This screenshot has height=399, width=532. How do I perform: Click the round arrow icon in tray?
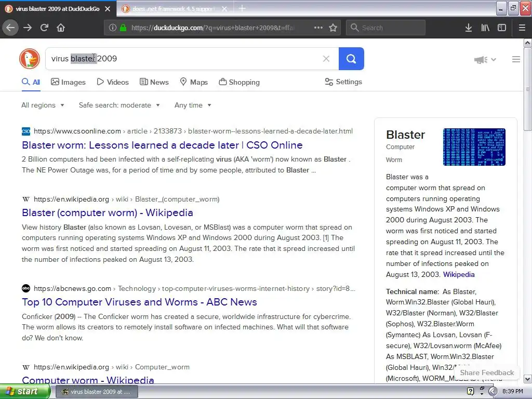click(493, 391)
